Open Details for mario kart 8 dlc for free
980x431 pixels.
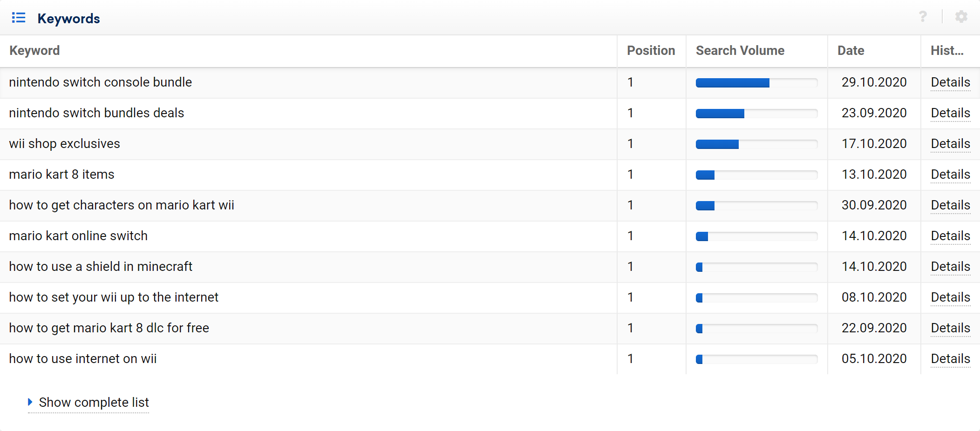pos(950,328)
